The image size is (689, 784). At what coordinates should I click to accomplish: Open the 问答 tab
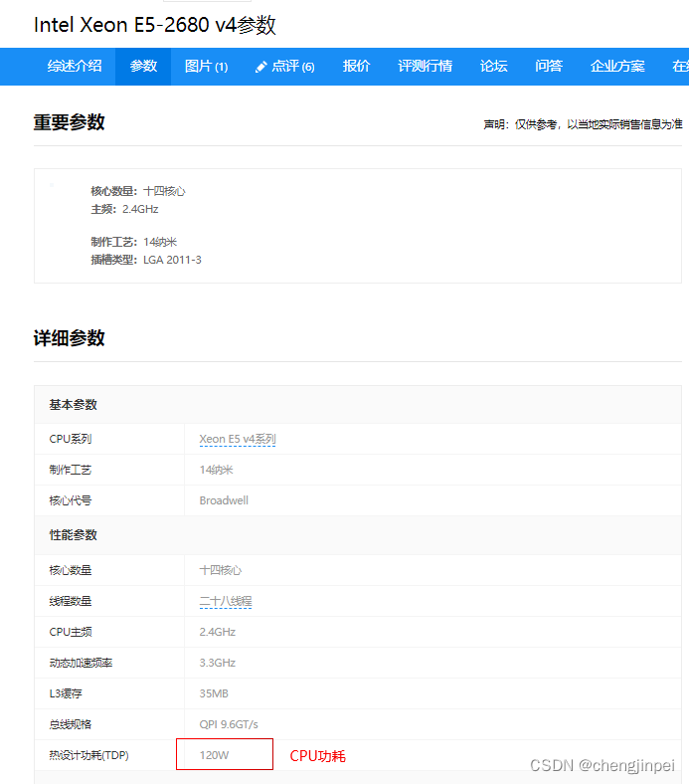pyautogui.click(x=549, y=66)
